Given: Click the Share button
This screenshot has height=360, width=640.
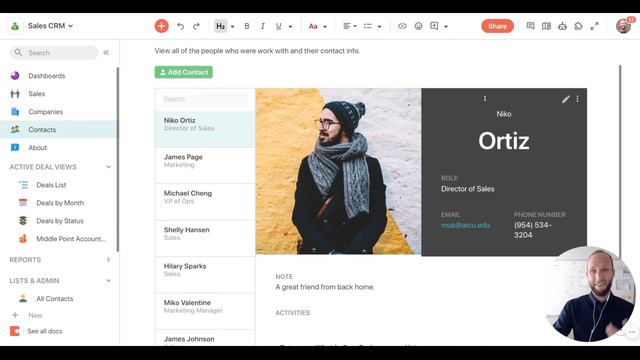Looking at the screenshot, I should click(498, 26).
